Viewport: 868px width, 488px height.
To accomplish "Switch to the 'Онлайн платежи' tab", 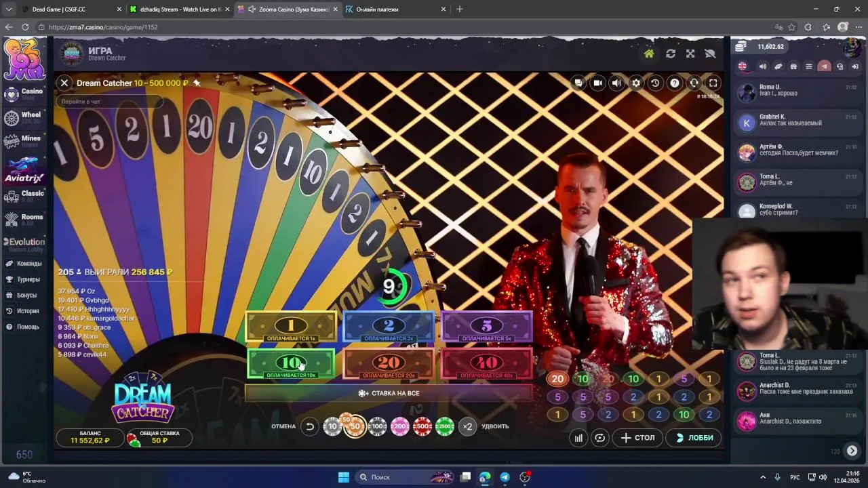I will (395, 9).
